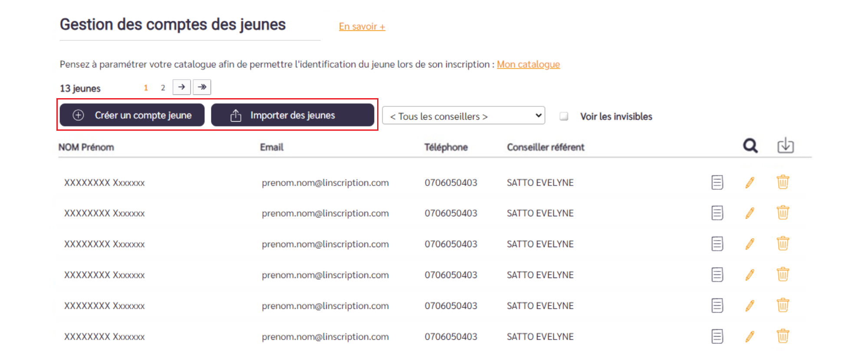The image size is (868, 364).
Task: Select page 2 in pagination
Action: (163, 88)
